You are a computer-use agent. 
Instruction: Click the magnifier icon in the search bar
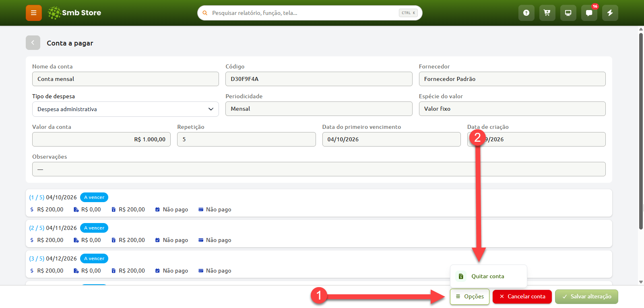205,13
